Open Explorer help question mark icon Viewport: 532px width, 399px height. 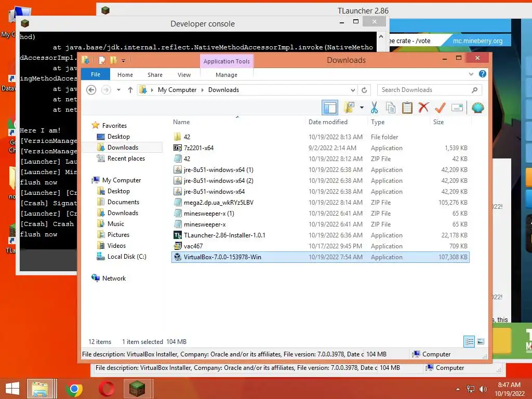(482, 74)
